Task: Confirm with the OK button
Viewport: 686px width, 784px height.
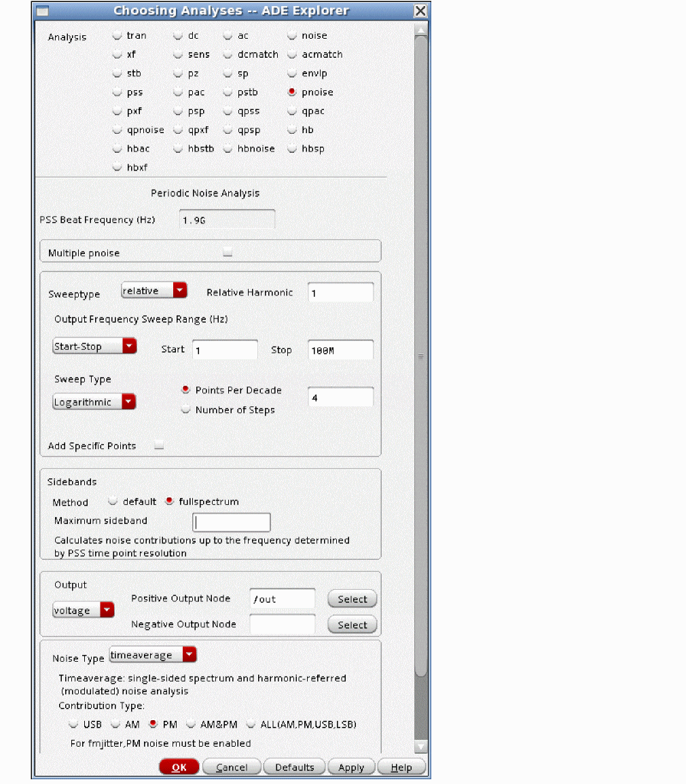Action: tap(179, 767)
